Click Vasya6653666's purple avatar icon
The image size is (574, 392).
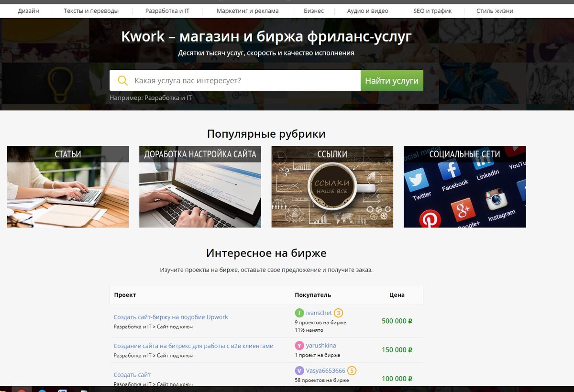pos(299,371)
